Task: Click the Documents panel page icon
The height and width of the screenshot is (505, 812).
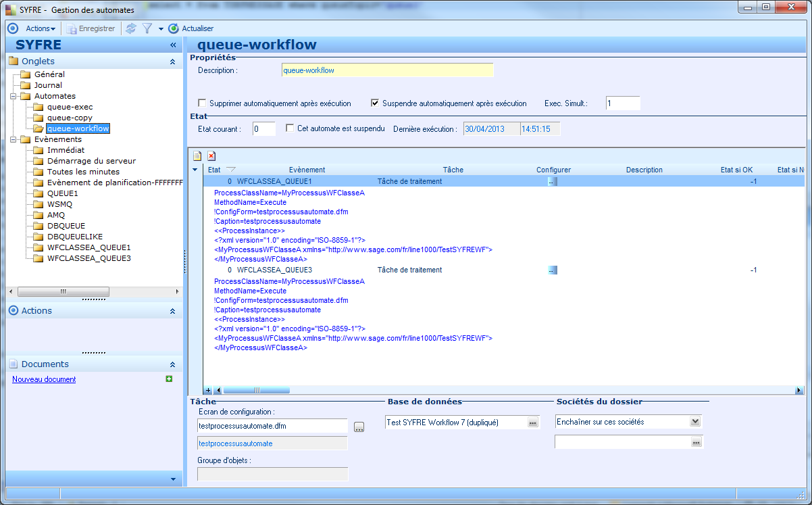Action: [14, 364]
